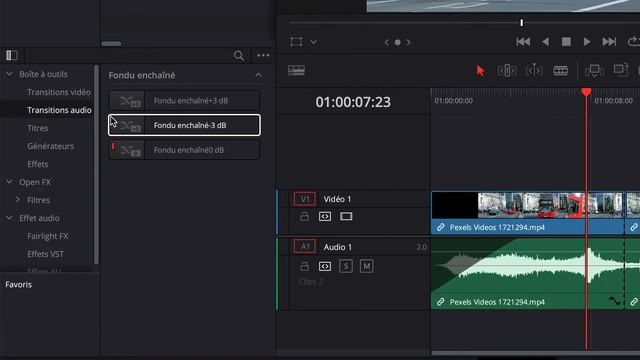Click the effects tree vertical scrollbar
Viewport: 640px width, 360px height.
(96, 164)
